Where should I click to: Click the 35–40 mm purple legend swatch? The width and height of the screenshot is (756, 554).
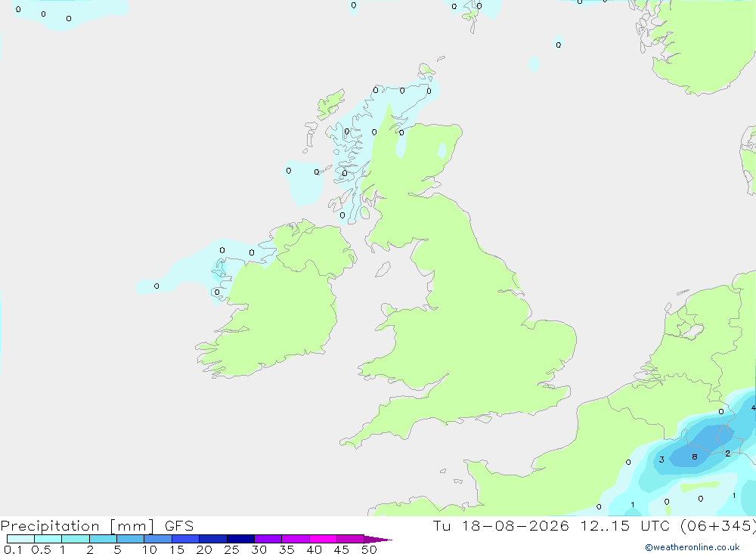[295, 539]
